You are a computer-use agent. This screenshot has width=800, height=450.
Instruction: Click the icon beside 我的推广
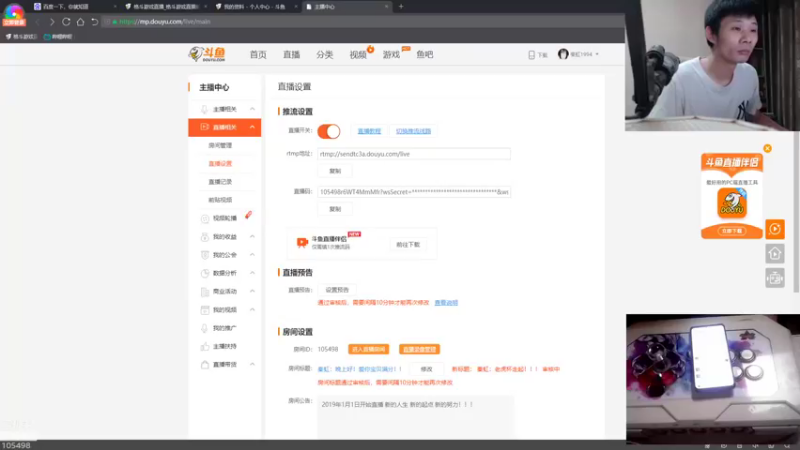(x=204, y=328)
